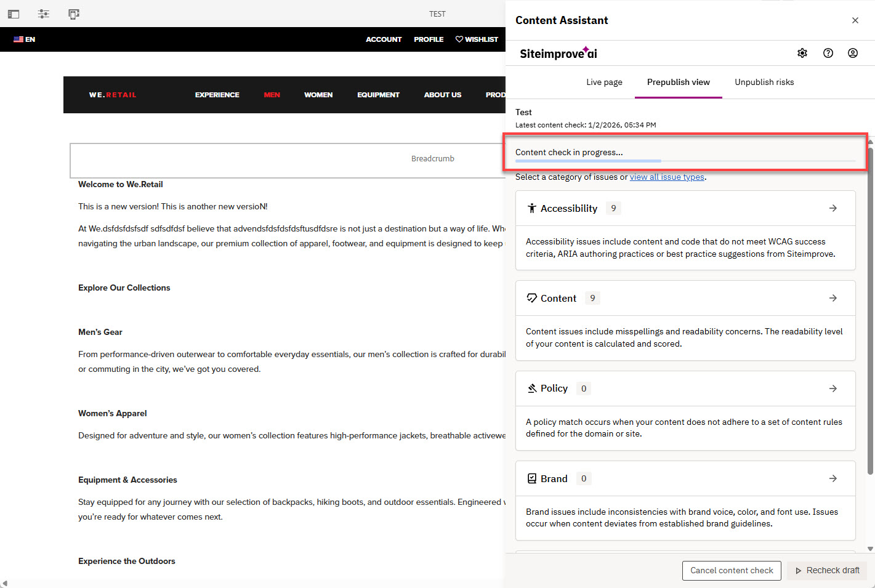
Task: Click the TEST page title in toolbar
Action: pyautogui.click(x=437, y=14)
